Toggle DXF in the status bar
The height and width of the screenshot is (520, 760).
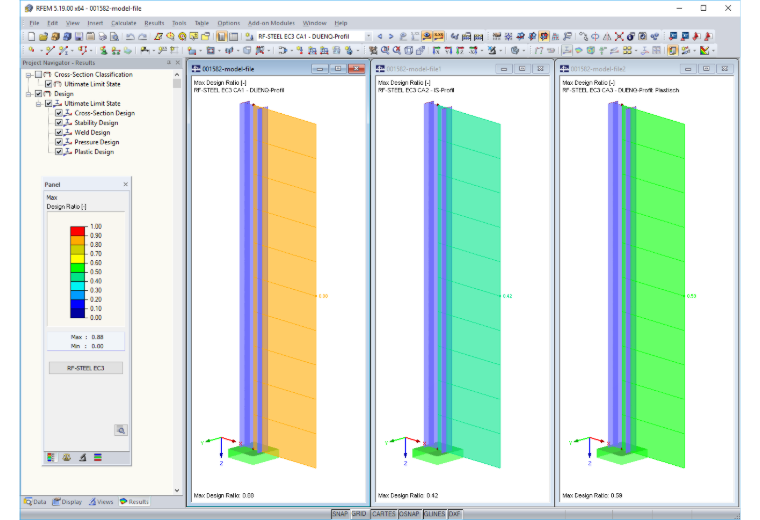455,514
